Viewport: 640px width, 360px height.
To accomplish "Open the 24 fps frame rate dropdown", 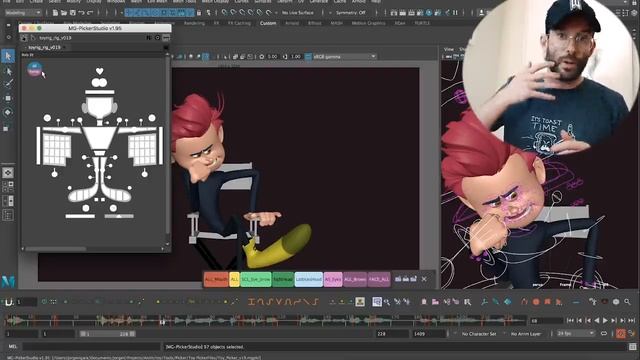I will click(576, 333).
